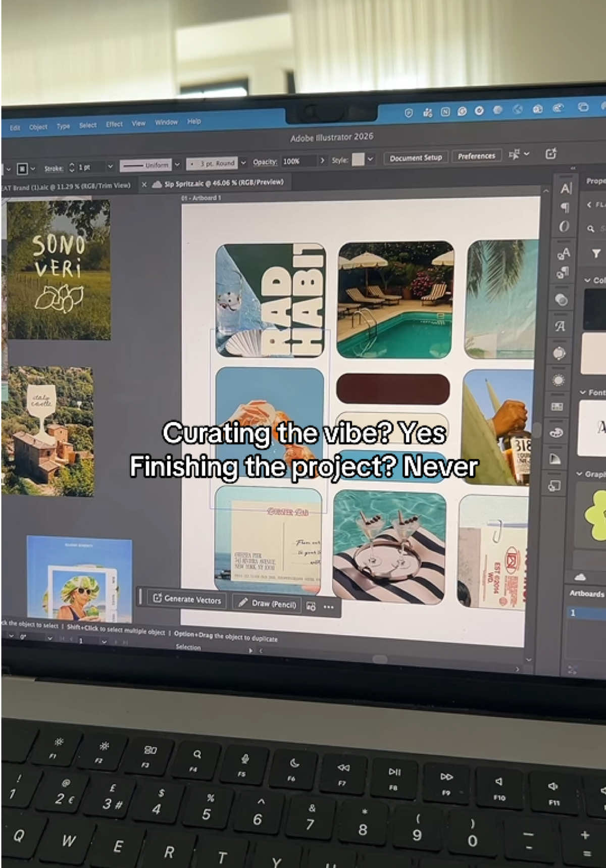The image size is (606, 868).
Task: Click the align-to selection icon in control bar
Action: [x=514, y=155]
